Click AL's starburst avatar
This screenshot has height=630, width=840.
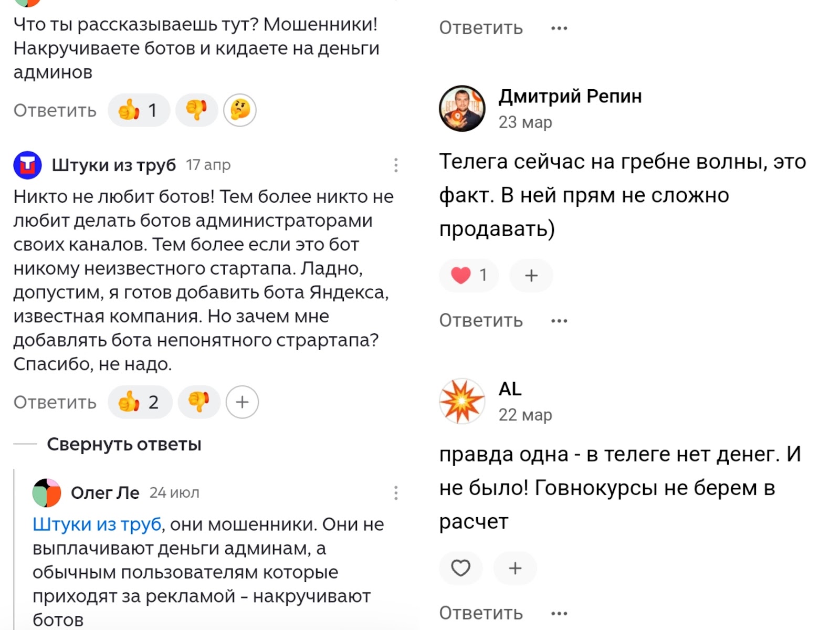[462, 399]
